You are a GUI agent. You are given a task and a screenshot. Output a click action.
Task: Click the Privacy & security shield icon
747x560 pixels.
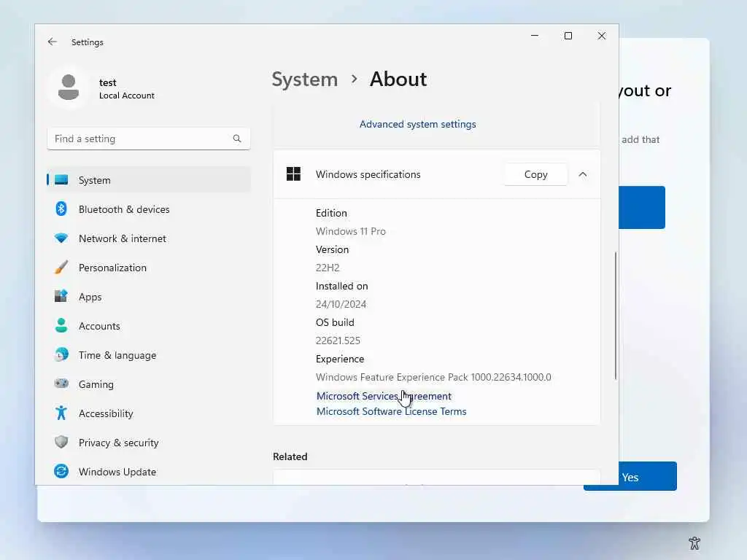61,442
